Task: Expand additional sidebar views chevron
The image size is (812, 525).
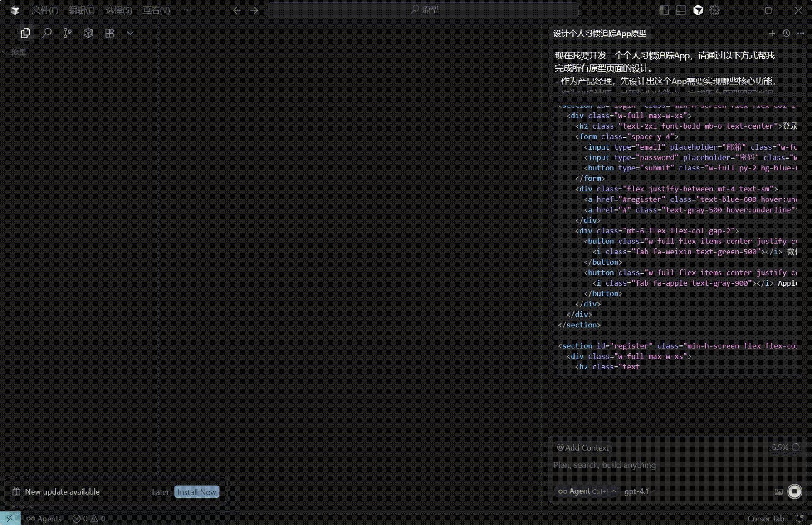Action: [130, 33]
